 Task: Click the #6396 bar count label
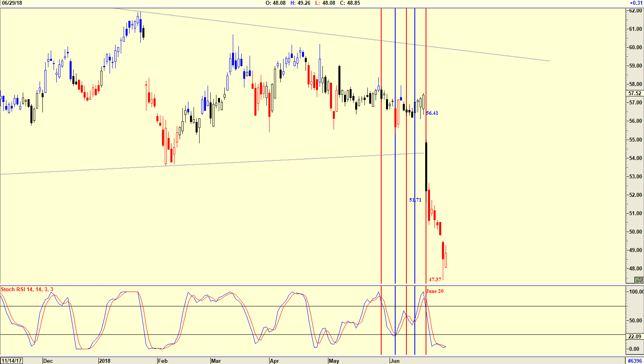point(635,361)
